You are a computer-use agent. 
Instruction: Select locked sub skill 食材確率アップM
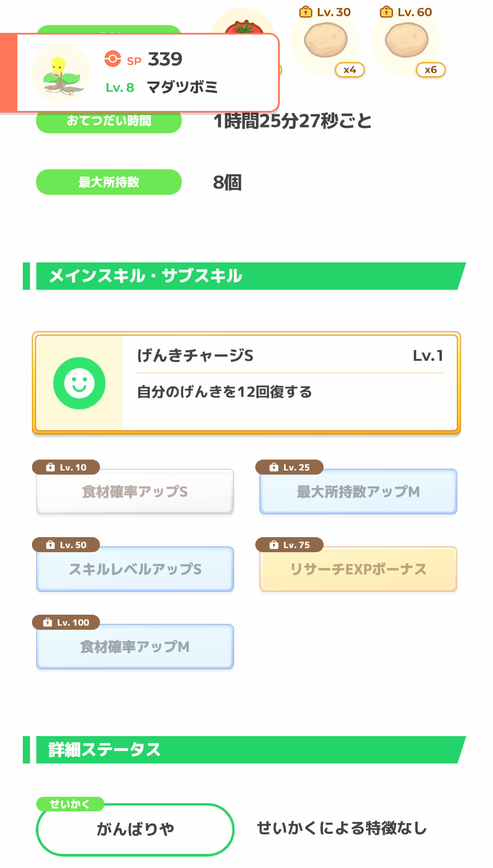click(x=135, y=647)
